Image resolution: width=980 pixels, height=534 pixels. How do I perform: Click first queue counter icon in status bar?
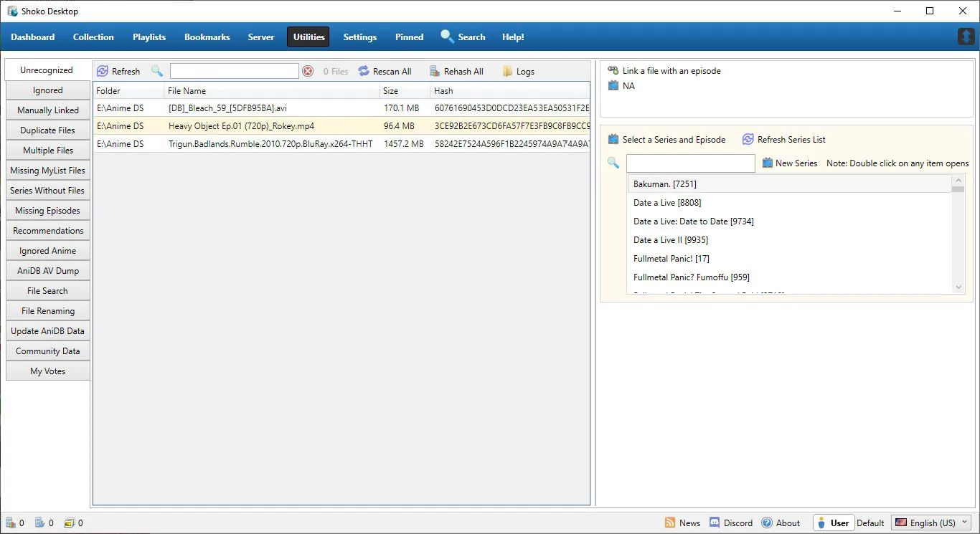[x=11, y=523]
